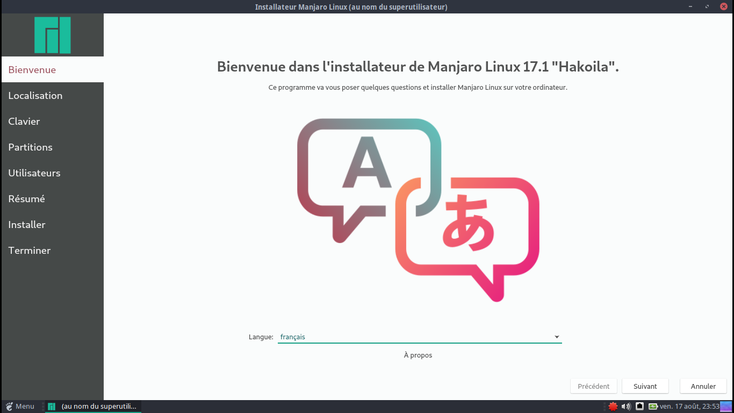Open the Langue dropdown showing français
The image size is (734, 413).
click(419, 337)
